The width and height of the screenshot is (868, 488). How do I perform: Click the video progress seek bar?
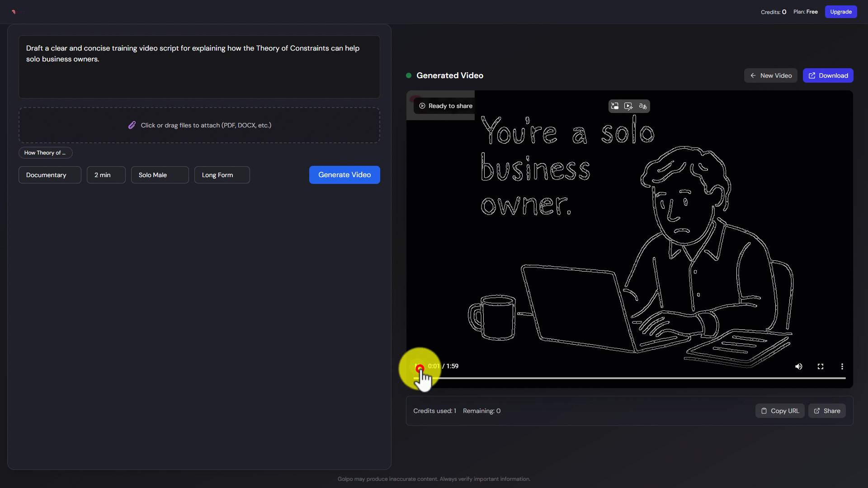[x=633, y=378]
